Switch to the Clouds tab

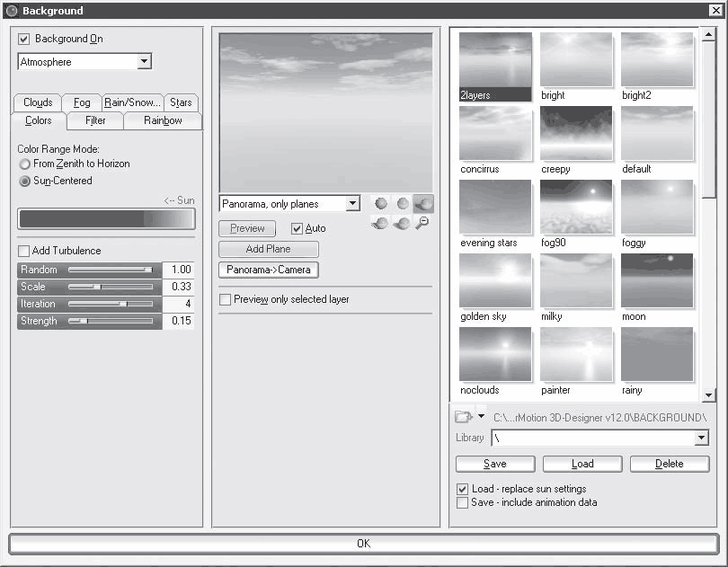(x=38, y=102)
